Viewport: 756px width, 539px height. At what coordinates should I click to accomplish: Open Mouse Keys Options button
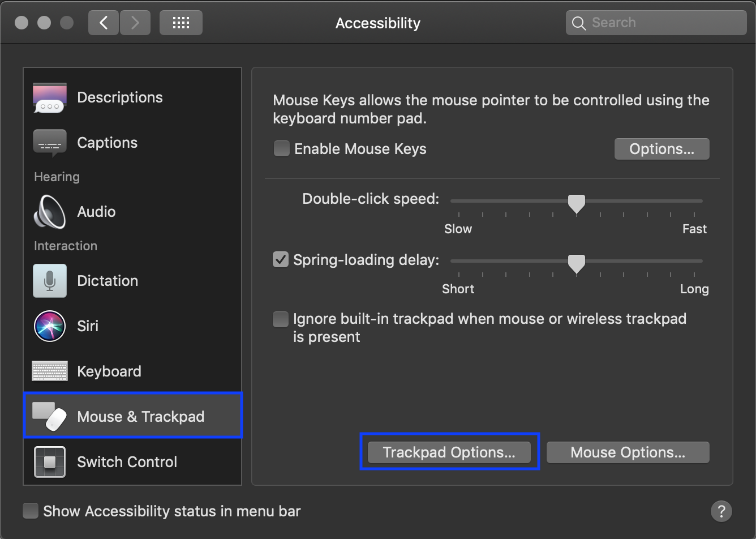661,149
